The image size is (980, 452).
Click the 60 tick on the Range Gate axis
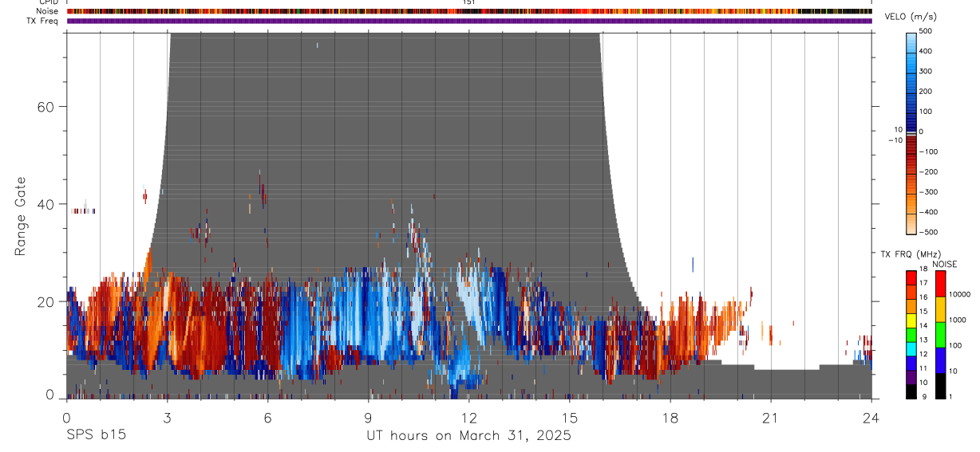click(46, 106)
